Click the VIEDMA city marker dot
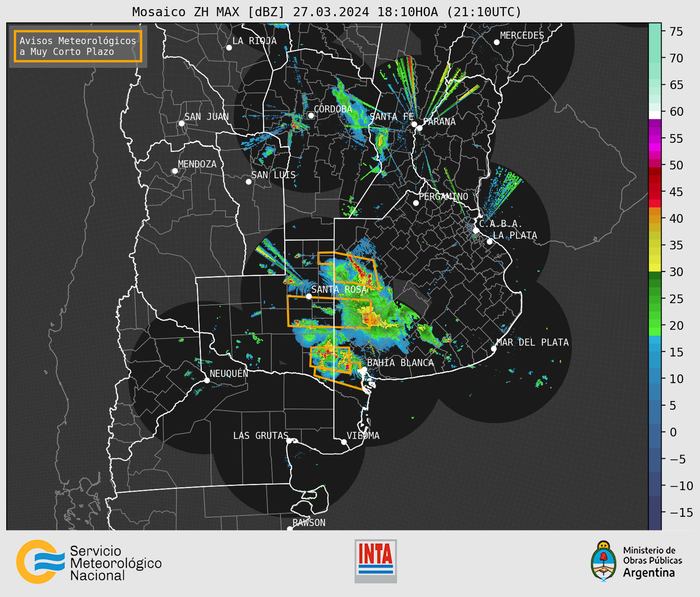 (344, 442)
